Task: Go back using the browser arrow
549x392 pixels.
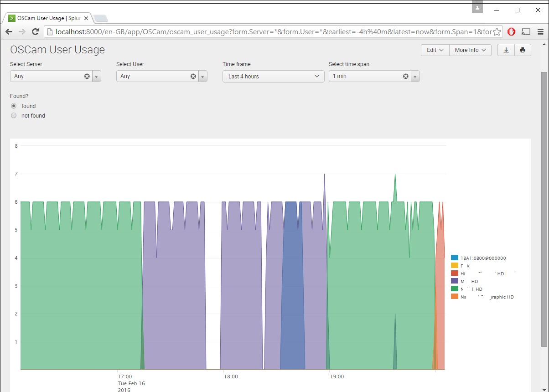Action: (x=9, y=32)
